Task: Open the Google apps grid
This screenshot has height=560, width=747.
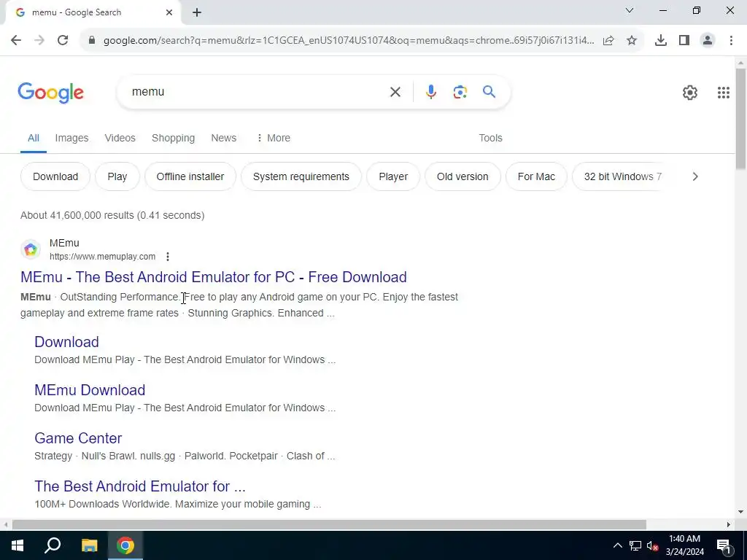Action: tap(723, 93)
